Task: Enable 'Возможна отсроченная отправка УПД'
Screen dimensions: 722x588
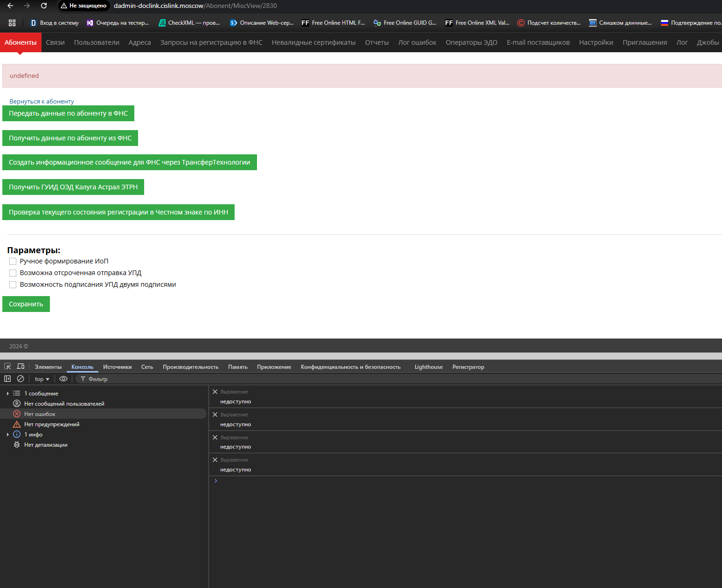Action: 13,273
